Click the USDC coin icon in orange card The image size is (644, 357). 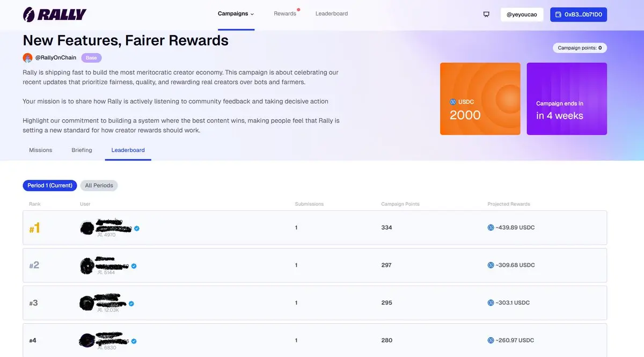[x=453, y=102]
